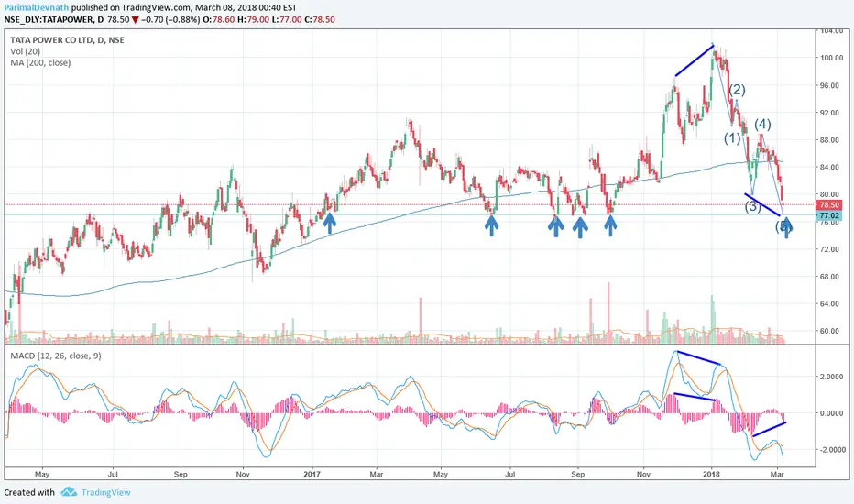Screen dimensions: 854x504
Task: Click the 2017 label on the time axis
Action: 312,474
